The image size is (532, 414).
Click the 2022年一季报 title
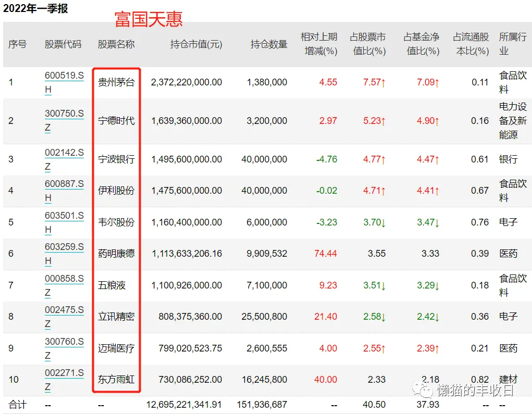tap(35, 8)
